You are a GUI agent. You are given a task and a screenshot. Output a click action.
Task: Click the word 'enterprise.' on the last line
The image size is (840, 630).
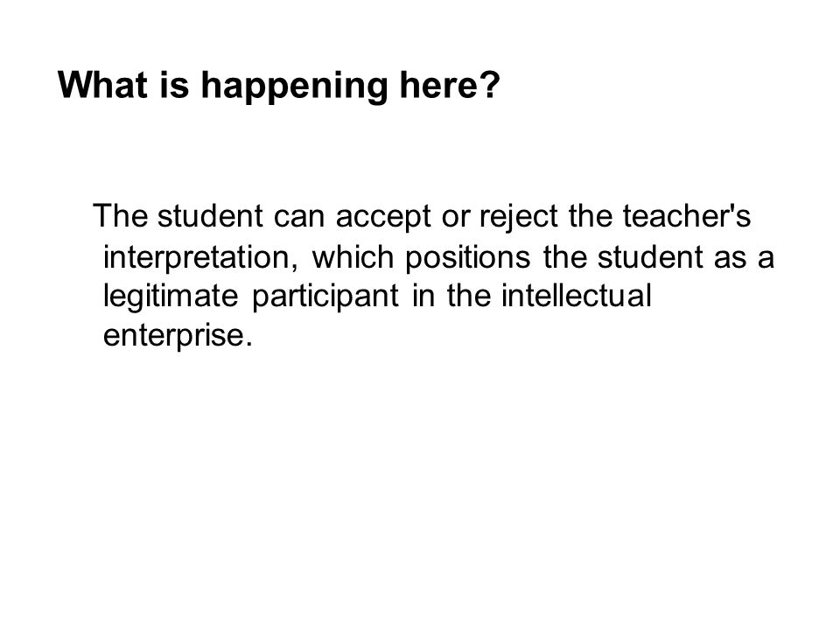[178, 338]
